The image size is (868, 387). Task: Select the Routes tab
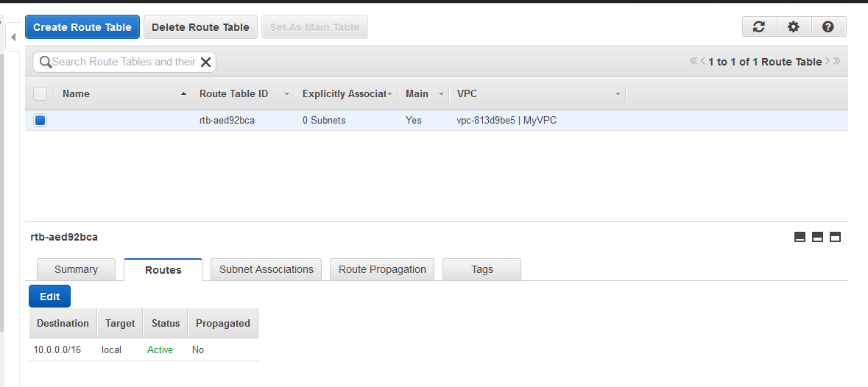(x=163, y=270)
